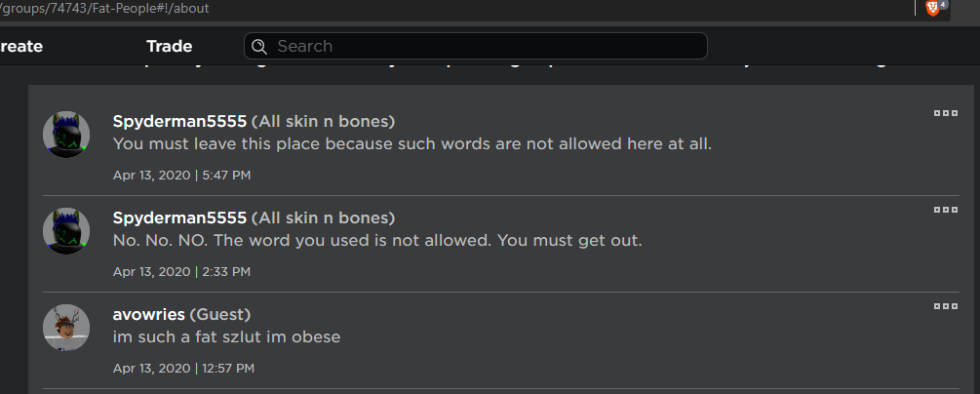Visit Spyderman5555's profile from the 5:47 PM post
The image size is (980, 394).
click(179, 121)
